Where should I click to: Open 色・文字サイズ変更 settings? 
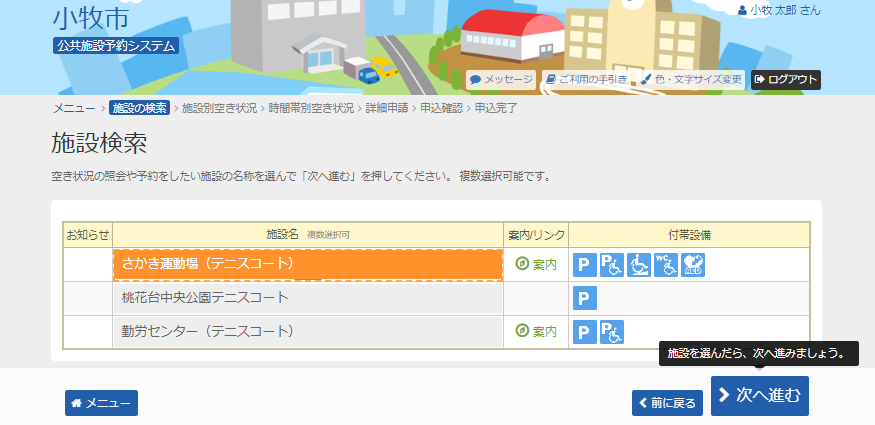pos(692,79)
